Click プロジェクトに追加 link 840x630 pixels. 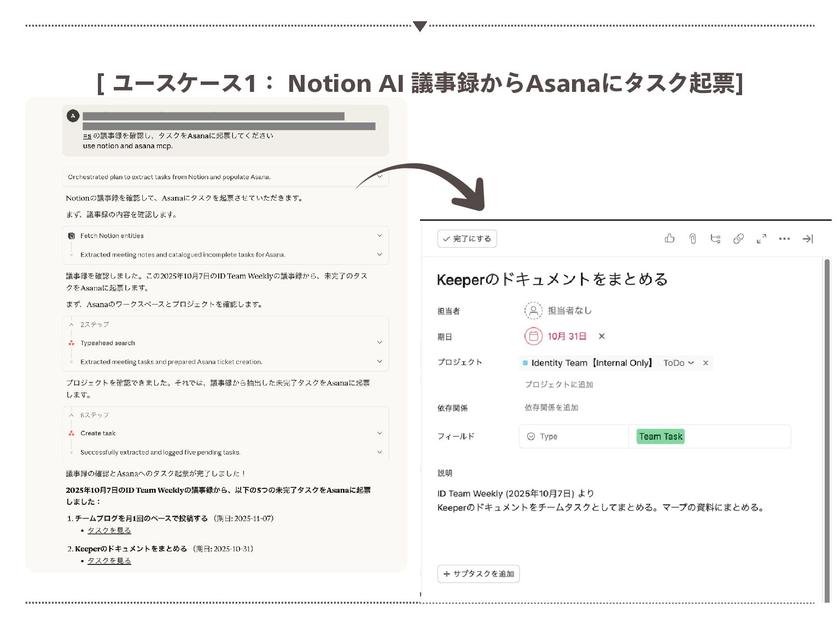pyautogui.click(x=559, y=384)
